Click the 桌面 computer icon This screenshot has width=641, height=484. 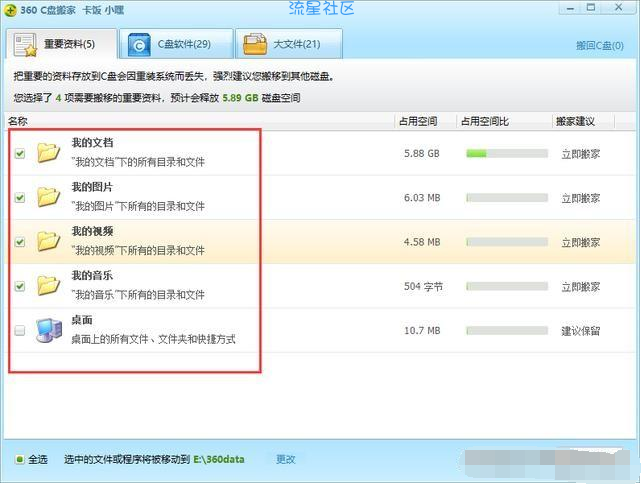click(x=49, y=330)
